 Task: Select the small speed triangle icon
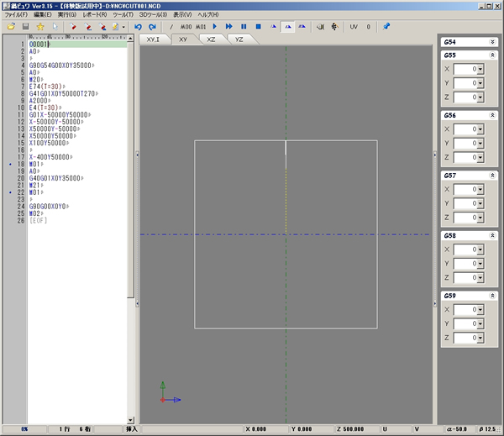click(x=273, y=27)
